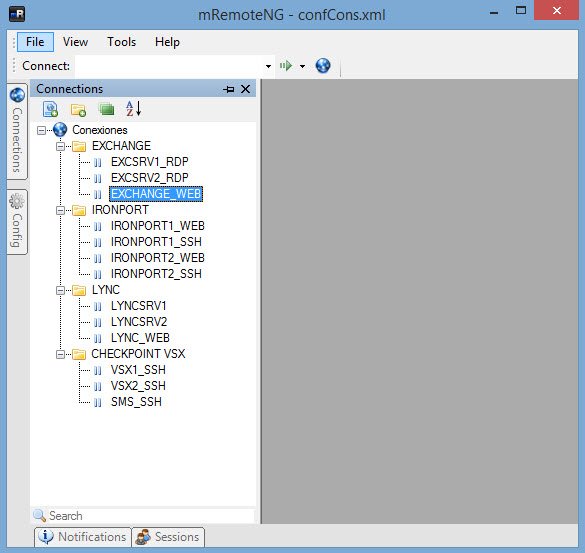The image size is (585, 553).
Task: Open the Tools menu
Action: [x=122, y=42]
